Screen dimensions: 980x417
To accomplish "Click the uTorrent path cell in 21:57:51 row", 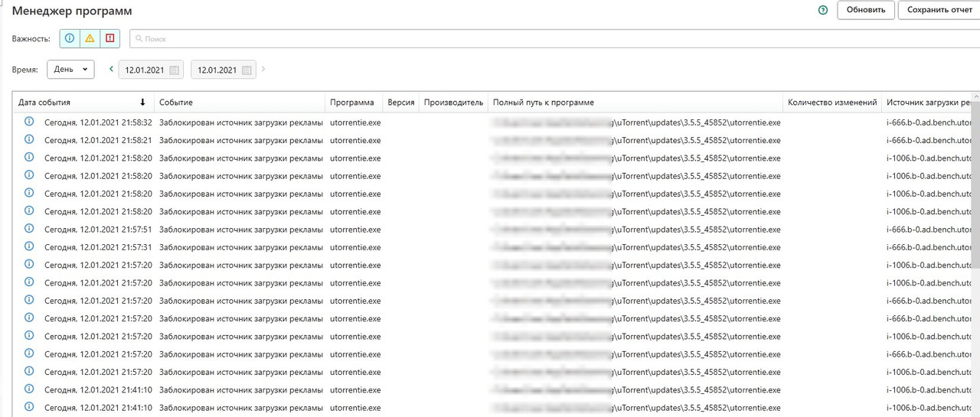I will click(x=637, y=230).
